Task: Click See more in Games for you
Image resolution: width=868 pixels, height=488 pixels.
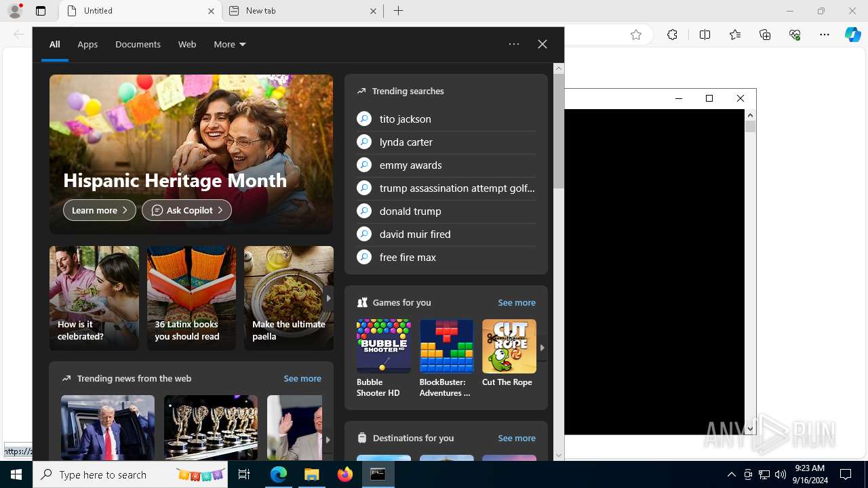Action: (x=517, y=302)
